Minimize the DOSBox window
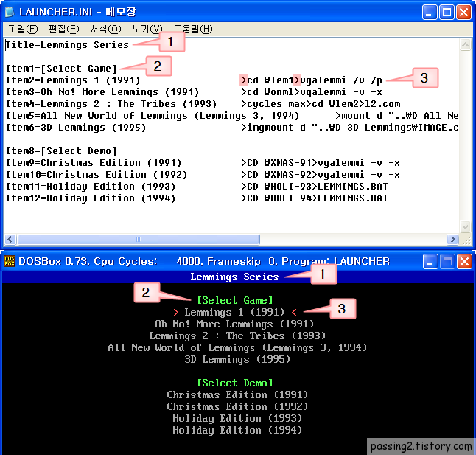The image size is (476, 455). (x=430, y=262)
